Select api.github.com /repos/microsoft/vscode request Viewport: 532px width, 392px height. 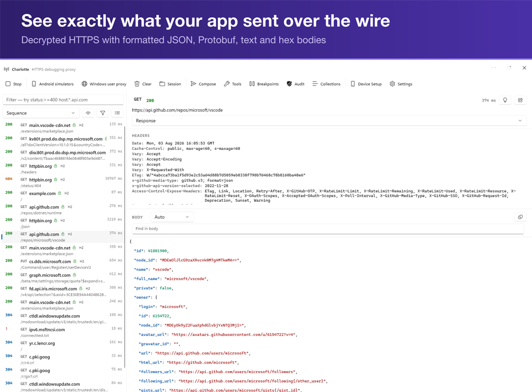click(x=63, y=237)
